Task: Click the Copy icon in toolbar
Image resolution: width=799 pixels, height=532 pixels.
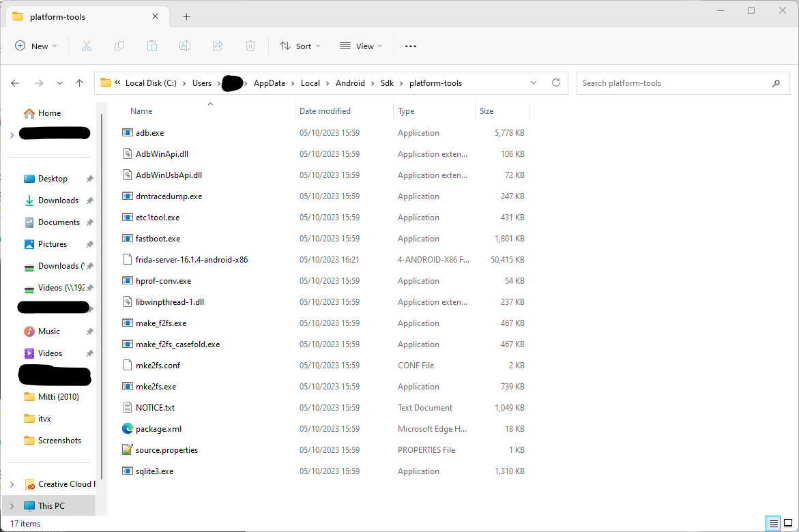Action: 119,46
